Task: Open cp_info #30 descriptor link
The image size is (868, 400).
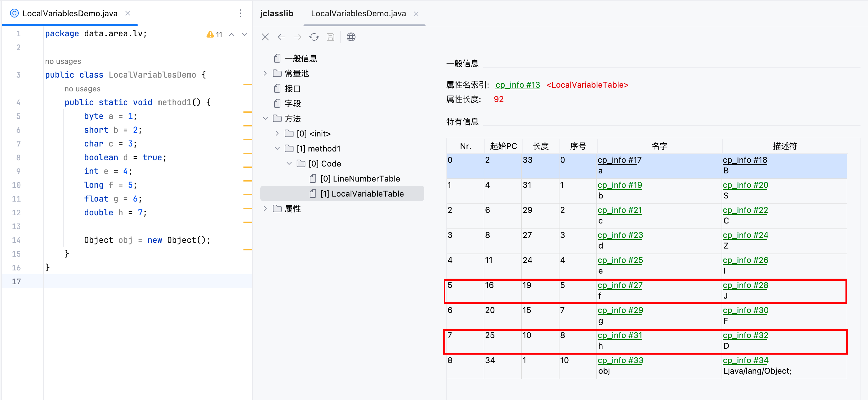Action: 745,310
